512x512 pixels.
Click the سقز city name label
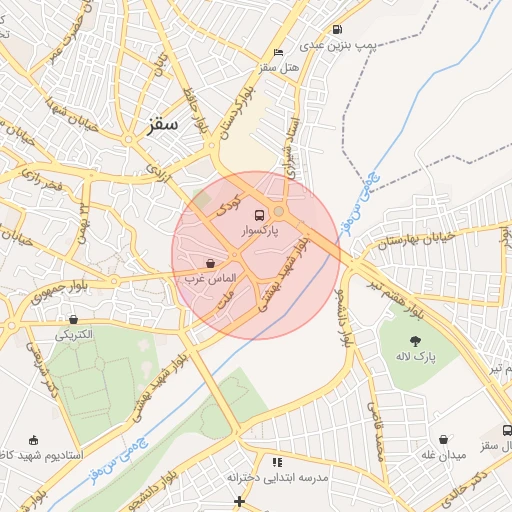click(x=162, y=125)
